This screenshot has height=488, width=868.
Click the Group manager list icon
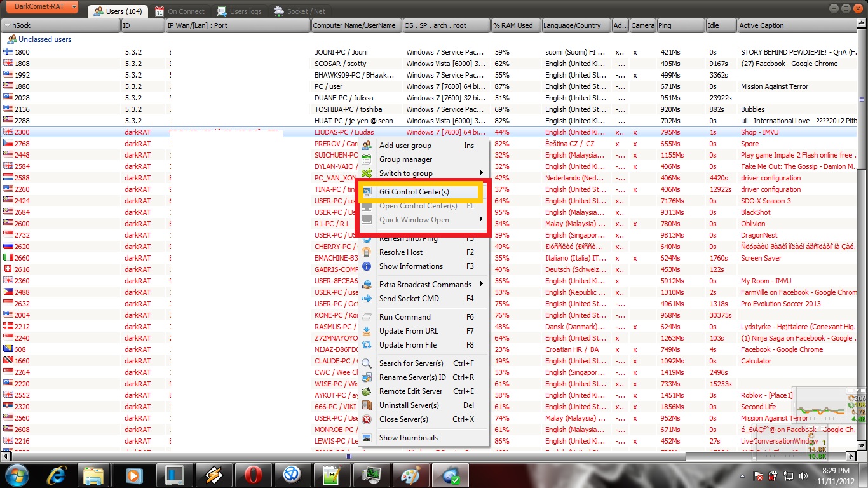point(367,159)
